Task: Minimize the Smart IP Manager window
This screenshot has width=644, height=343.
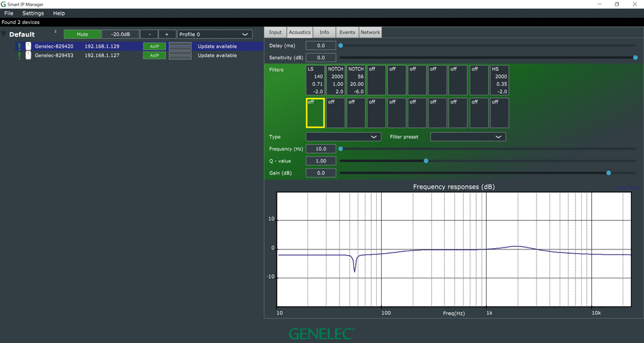Action: (600, 4)
